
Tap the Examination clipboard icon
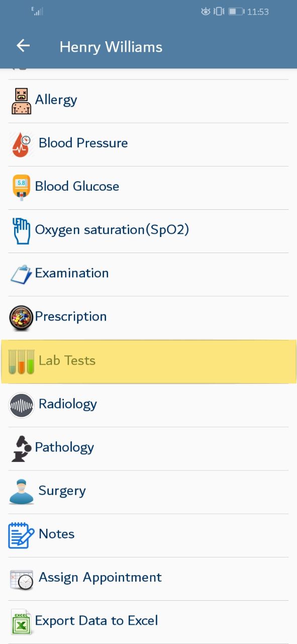21,274
